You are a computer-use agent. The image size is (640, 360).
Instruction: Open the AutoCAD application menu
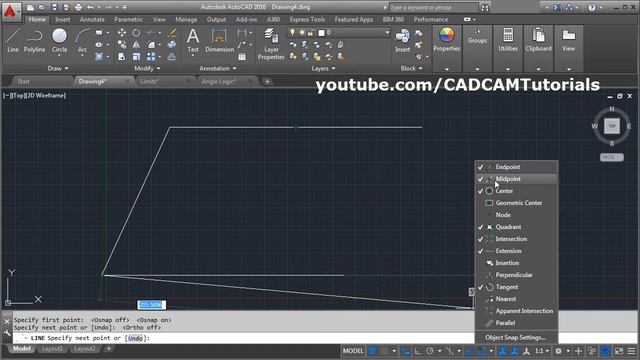(x=10, y=11)
